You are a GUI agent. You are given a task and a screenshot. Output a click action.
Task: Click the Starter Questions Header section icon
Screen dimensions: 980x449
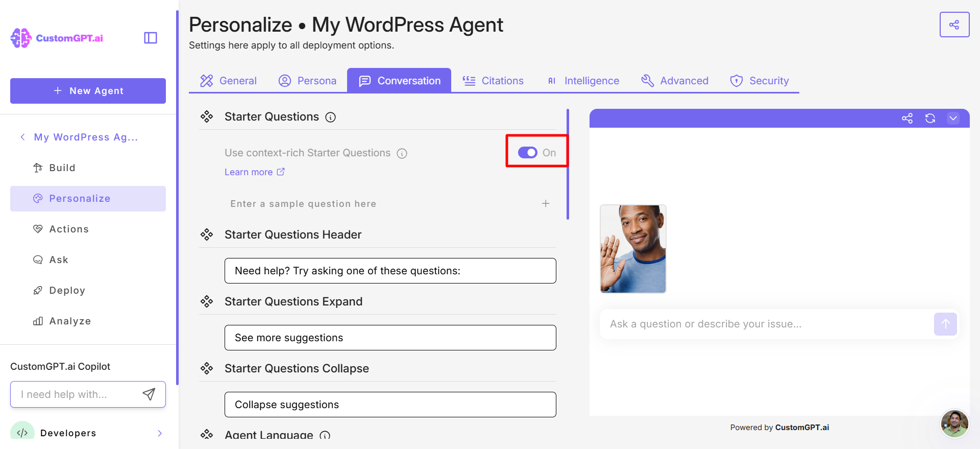point(207,234)
